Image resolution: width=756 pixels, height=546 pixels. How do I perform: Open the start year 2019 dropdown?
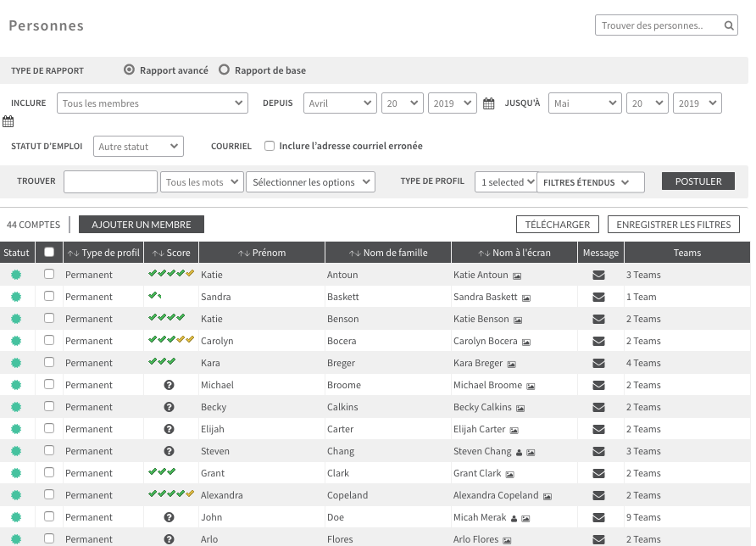click(453, 103)
